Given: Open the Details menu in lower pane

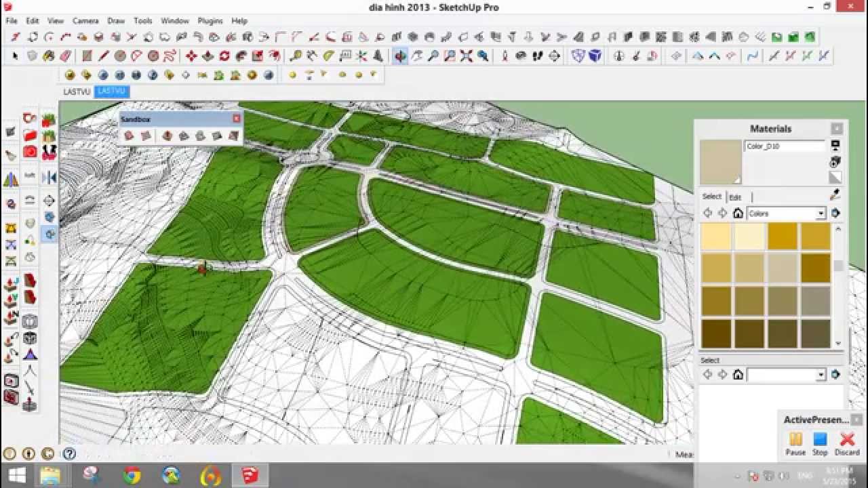Looking at the screenshot, I should click(x=835, y=374).
